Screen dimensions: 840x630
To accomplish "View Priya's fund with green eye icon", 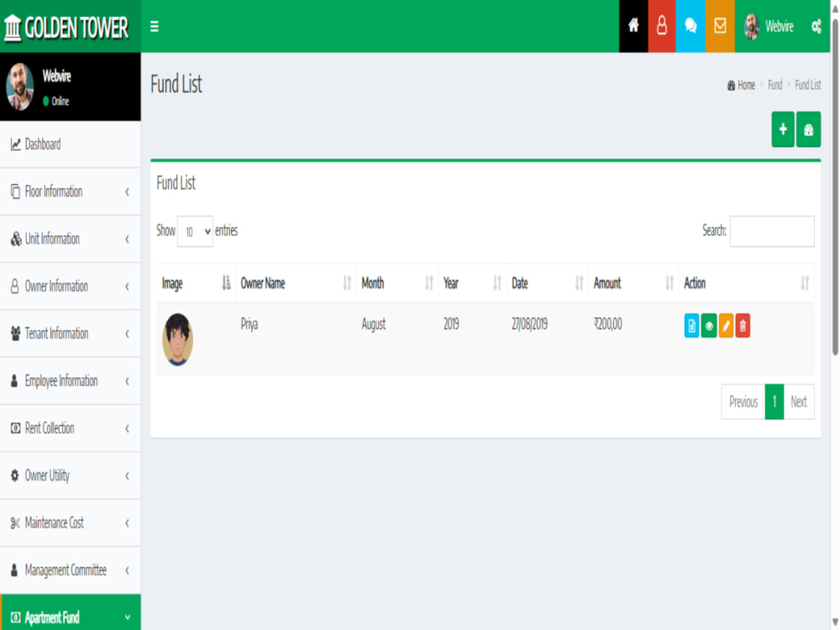I will point(709,326).
